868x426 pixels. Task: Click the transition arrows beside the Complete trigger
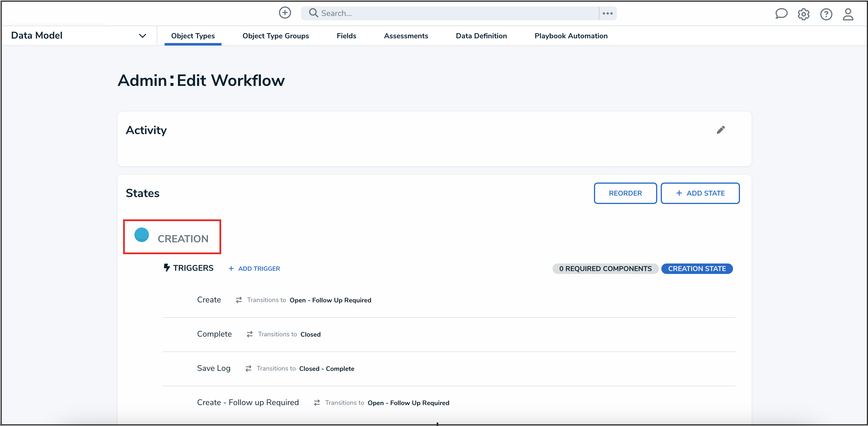coord(249,334)
